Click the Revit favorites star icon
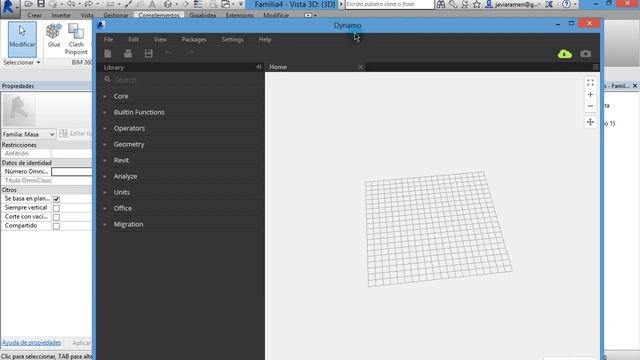640x360 pixels. (x=476, y=4)
